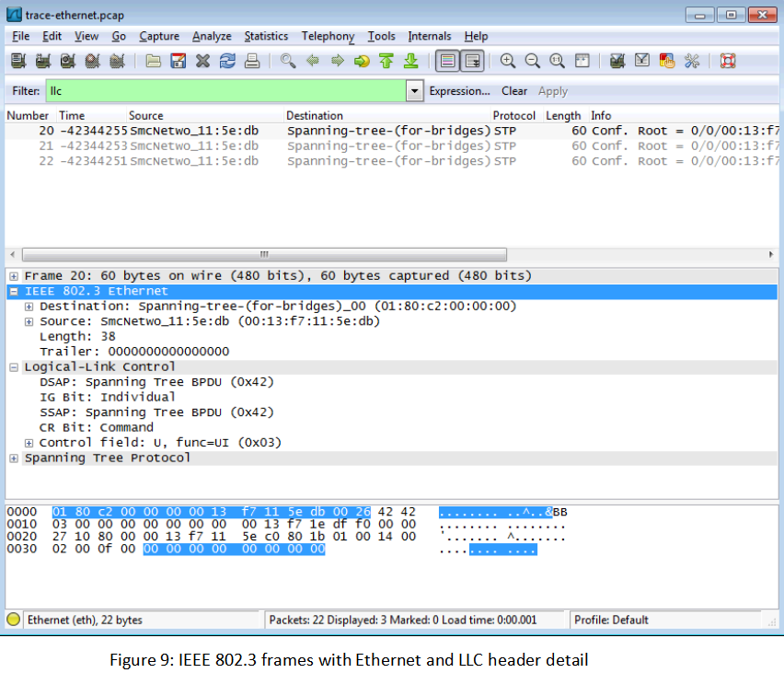The width and height of the screenshot is (784, 673).
Task: Click the List capture interfaces toolbar icon
Action: tap(18, 61)
